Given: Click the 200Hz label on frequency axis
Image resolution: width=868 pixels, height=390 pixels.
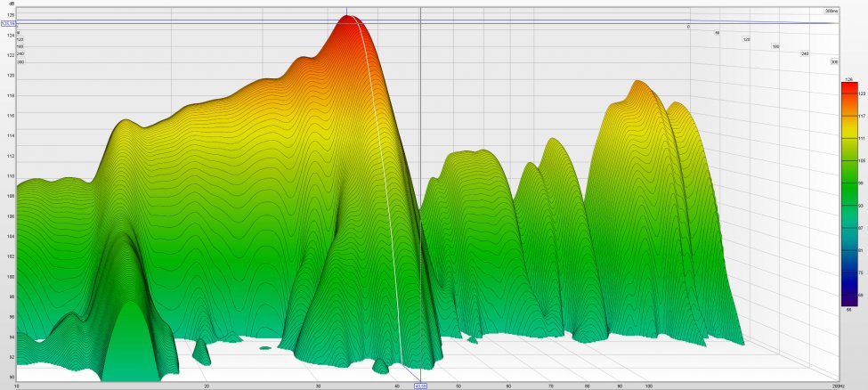Looking at the screenshot, I should (836, 386).
